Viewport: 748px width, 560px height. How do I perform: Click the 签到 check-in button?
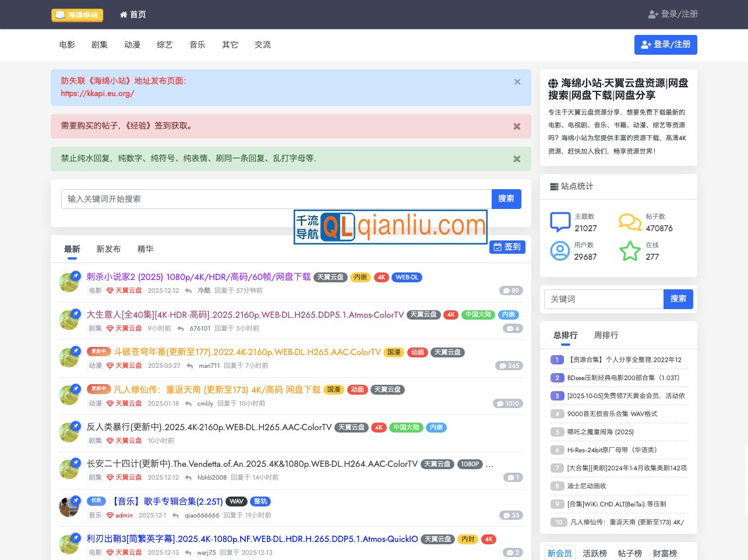tap(507, 247)
